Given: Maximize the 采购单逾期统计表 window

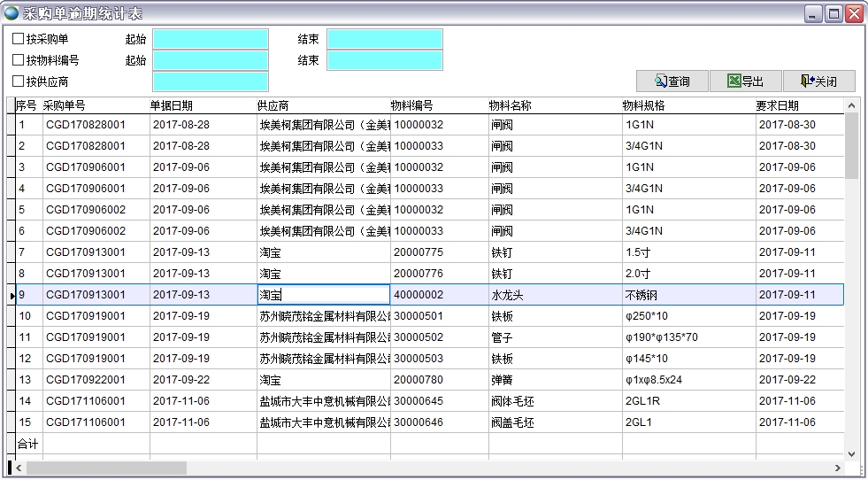Looking at the screenshot, I should pos(833,14).
